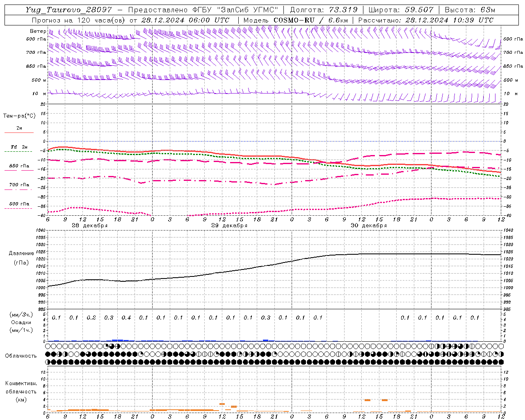525x420 pixels.
Task: Click the 'Ветер' wind panel label
Action: pyautogui.click(x=38, y=31)
